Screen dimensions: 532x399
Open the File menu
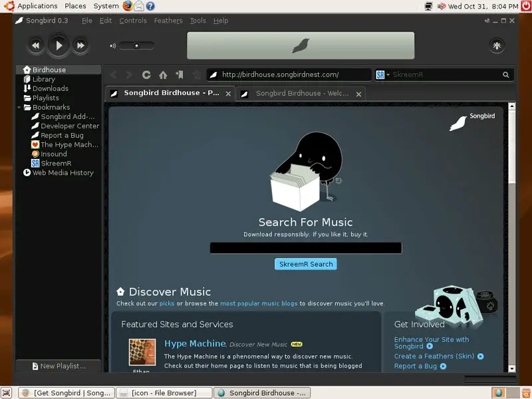[x=87, y=21]
